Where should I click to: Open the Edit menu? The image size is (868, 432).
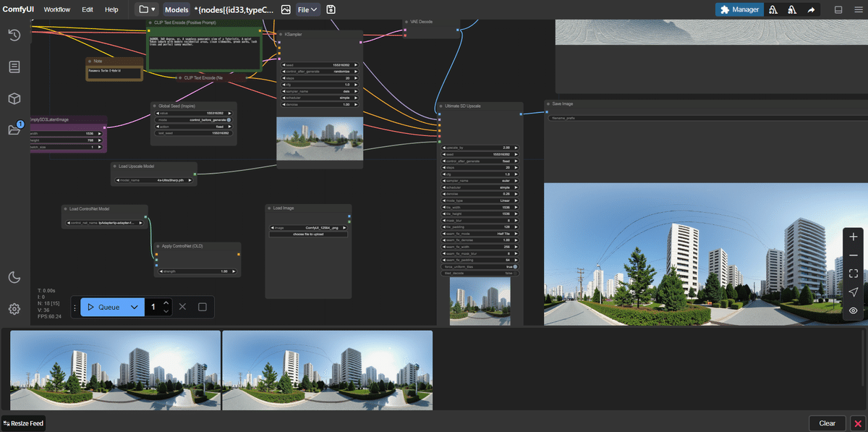coord(88,9)
